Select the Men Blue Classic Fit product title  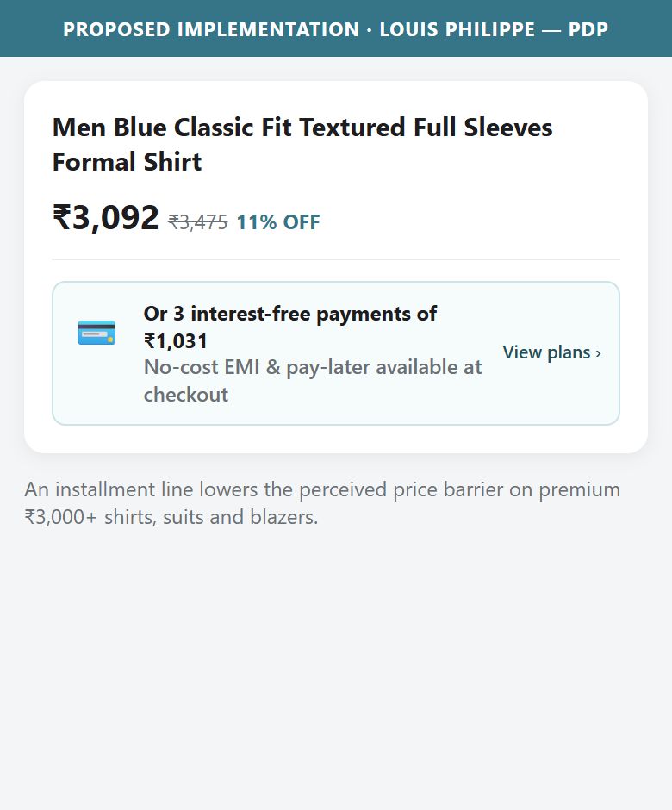click(x=302, y=145)
